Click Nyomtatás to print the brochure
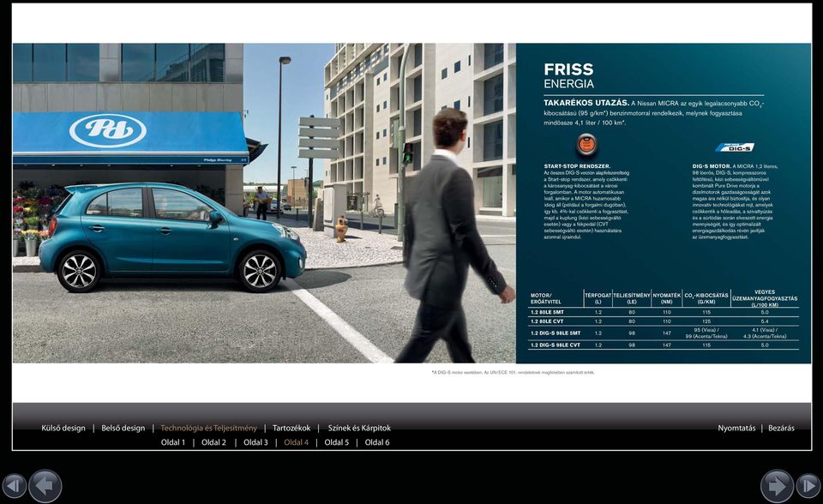This screenshot has height=504, width=823. [x=736, y=428]
